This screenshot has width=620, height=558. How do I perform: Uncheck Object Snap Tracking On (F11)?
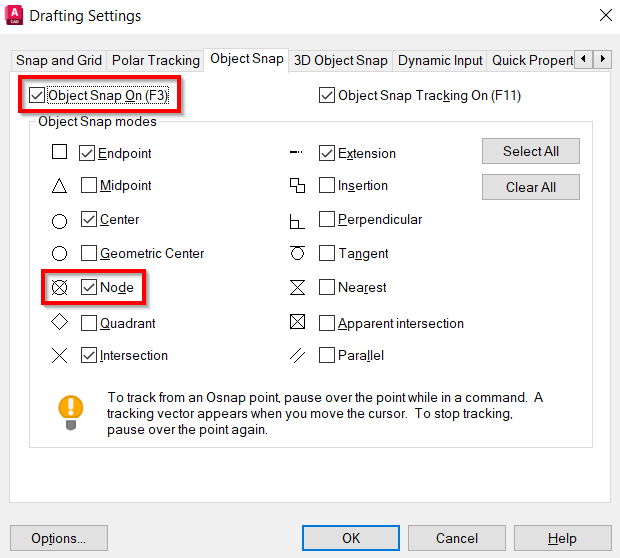pos(327,96)
